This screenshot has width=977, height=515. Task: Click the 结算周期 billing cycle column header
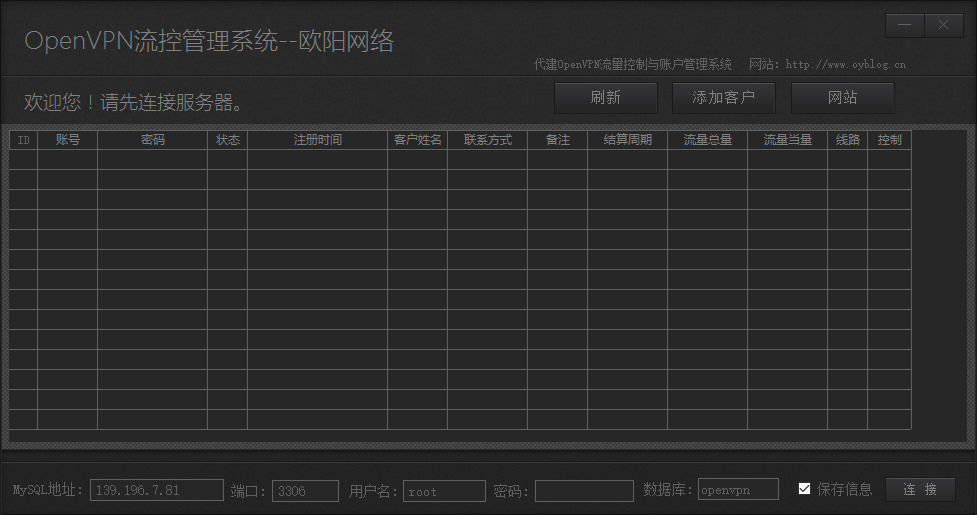click(628, 140)
